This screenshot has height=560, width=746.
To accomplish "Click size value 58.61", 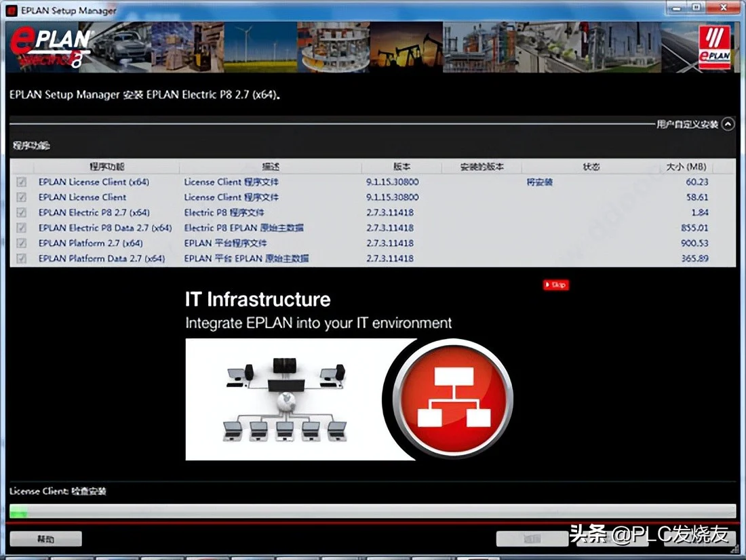I will (697, 197).
